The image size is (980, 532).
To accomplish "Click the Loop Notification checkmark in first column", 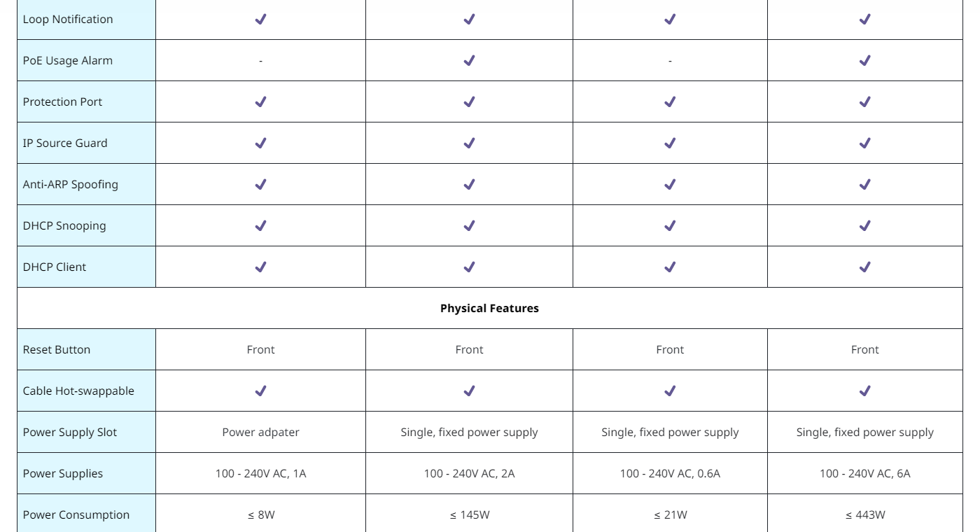I will tap(260, 19).
